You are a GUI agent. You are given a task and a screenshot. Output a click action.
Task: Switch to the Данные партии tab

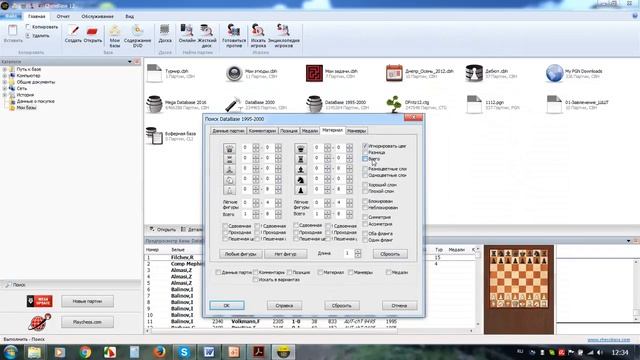(x=229, y=131)
